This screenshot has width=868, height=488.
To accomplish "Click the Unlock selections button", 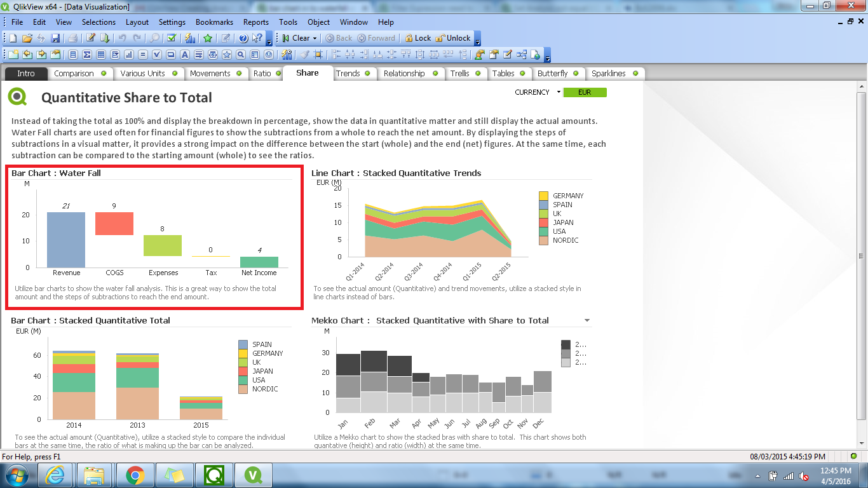I will tap(453, 38).
